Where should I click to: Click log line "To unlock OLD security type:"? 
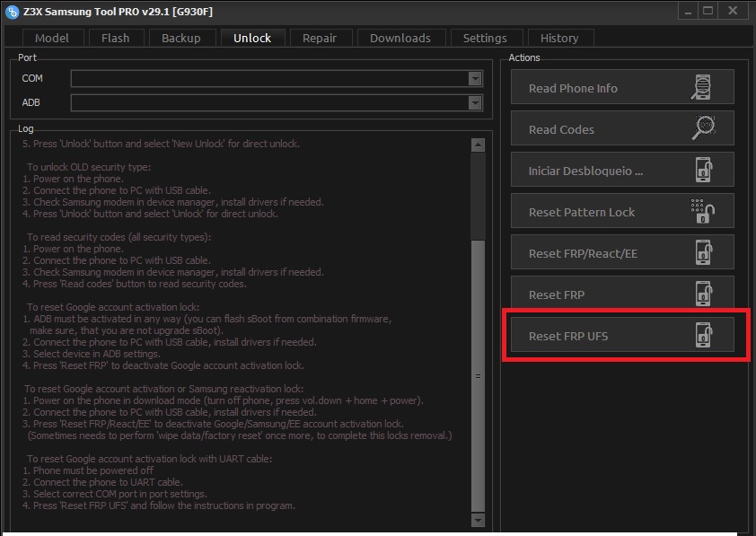point(89,167)
